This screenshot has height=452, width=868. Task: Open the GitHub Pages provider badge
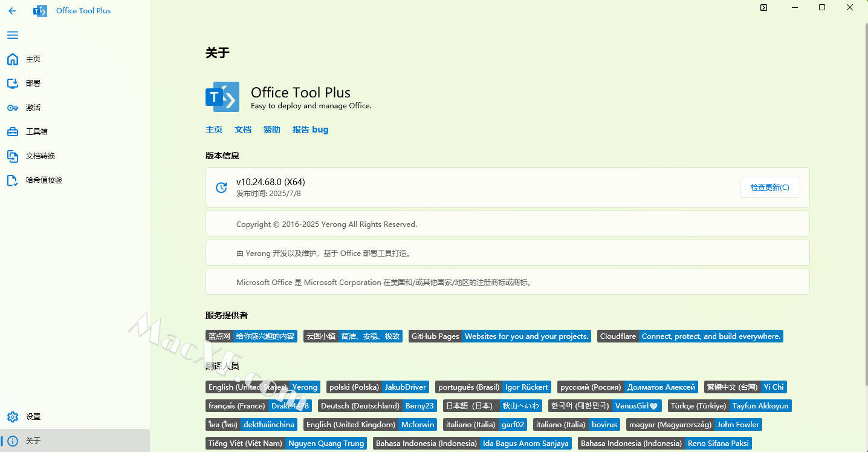tap(500, 336)
